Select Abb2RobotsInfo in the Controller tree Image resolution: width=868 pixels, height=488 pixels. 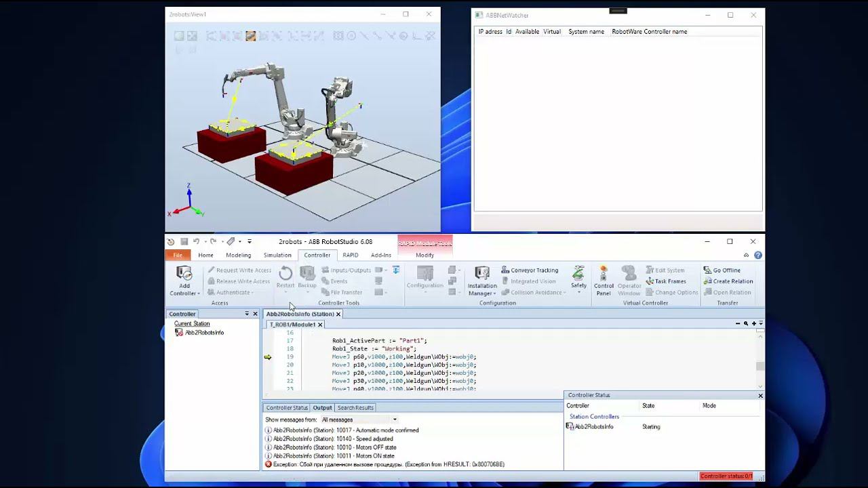[x=204, y=333]
